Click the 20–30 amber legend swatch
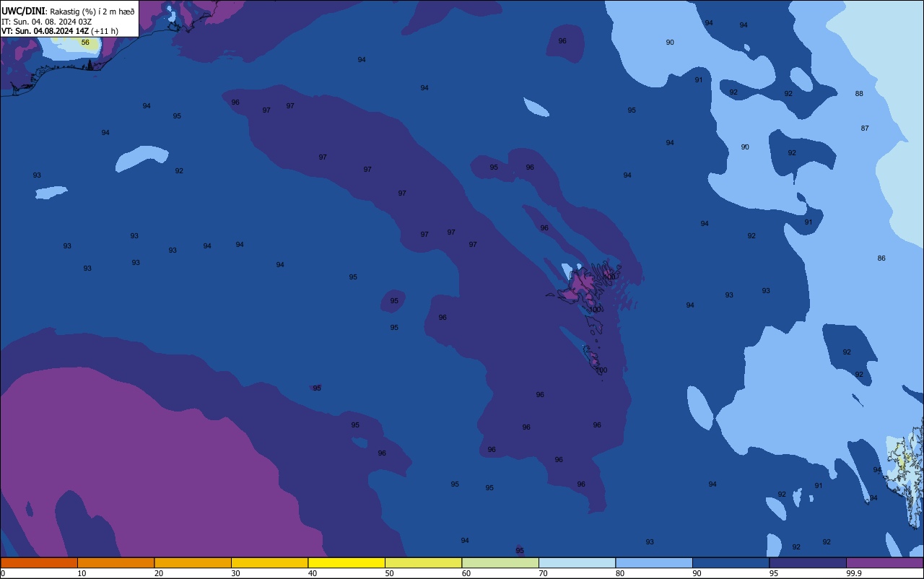 (193, 562)
